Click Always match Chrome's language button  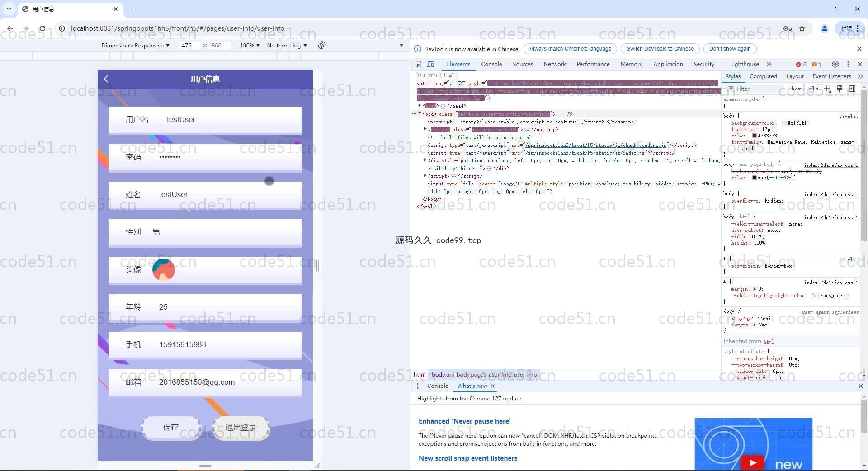[570, 49]
